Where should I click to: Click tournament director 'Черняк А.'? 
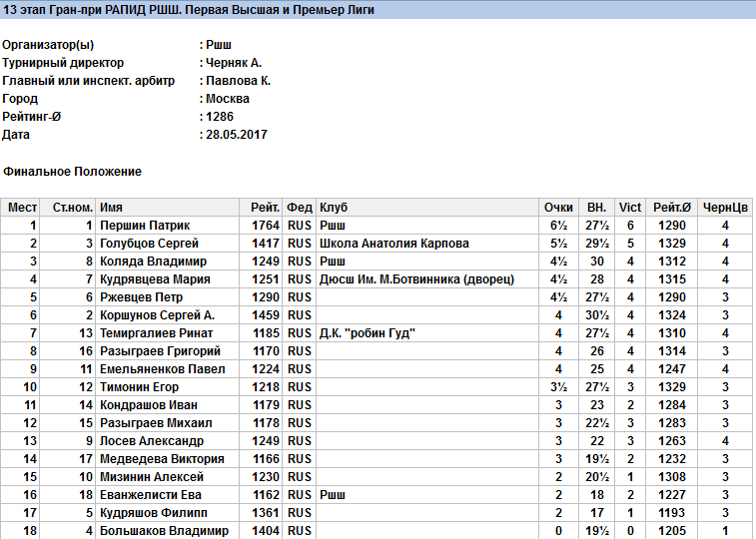(234, 63)
